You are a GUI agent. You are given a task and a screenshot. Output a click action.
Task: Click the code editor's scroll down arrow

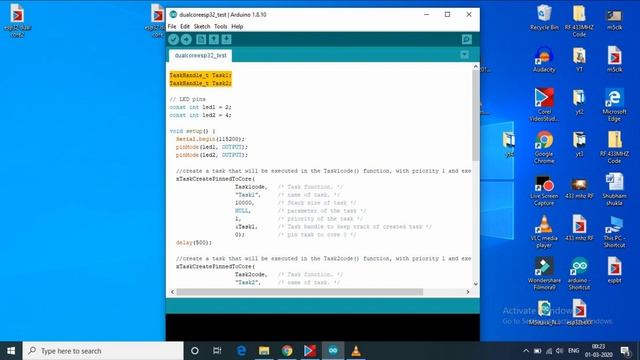pos(476,284)
